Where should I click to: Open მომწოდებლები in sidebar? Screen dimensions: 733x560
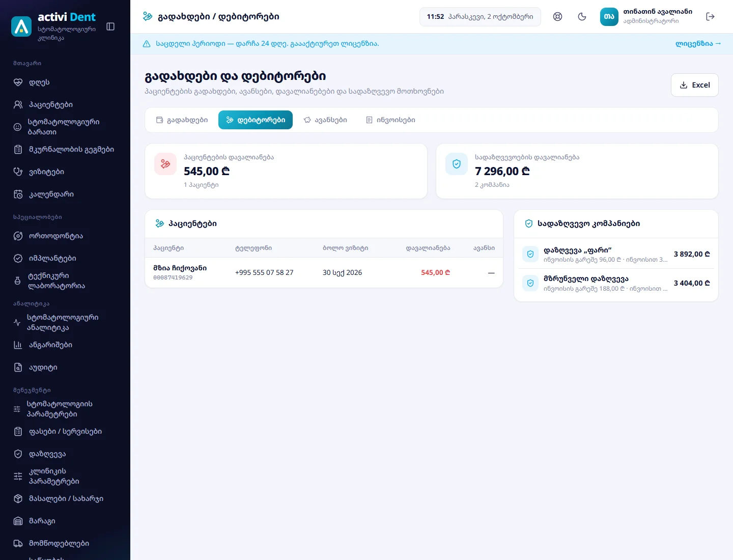[65, 543]
